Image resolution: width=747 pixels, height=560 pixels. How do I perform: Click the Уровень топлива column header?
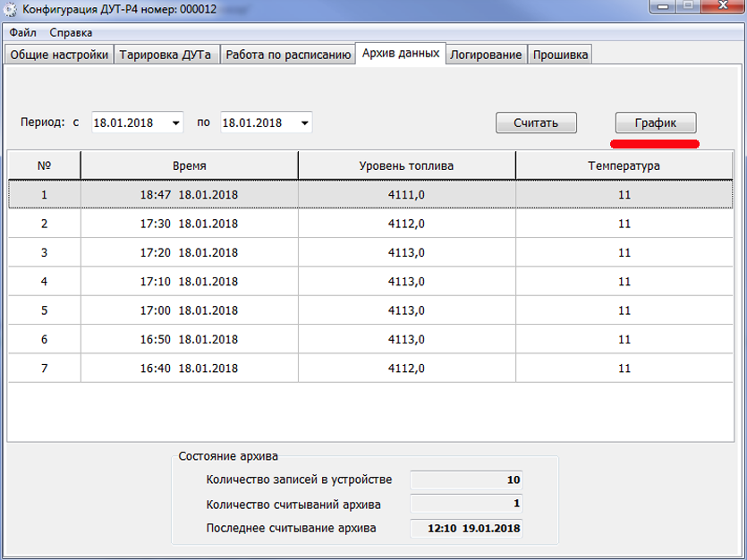pyautogui.click(x=406, y=165)
